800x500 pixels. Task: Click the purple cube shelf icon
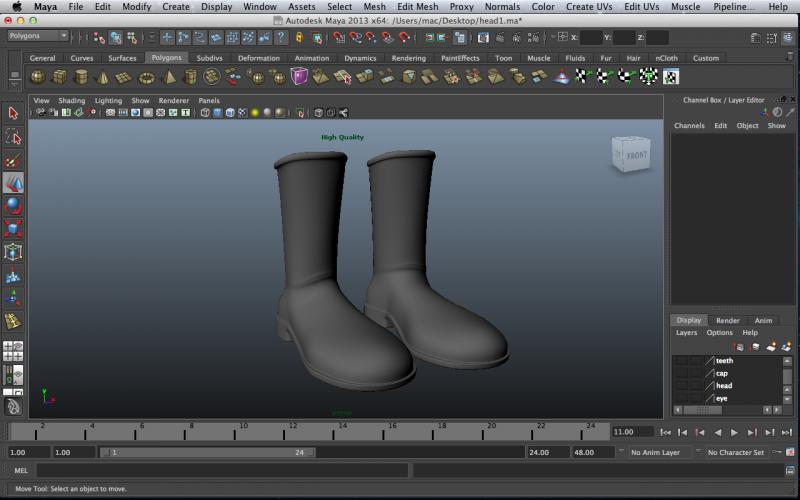tap(300, 77)
